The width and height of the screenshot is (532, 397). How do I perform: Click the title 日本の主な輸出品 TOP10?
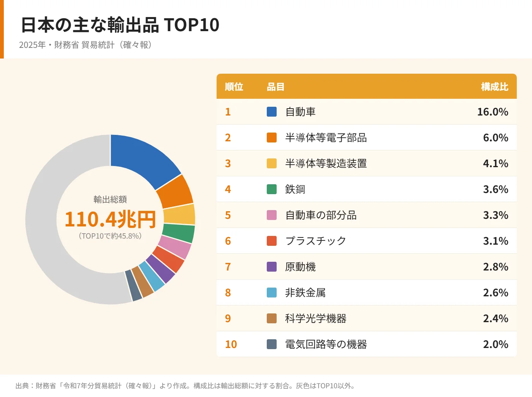[120, 25]
